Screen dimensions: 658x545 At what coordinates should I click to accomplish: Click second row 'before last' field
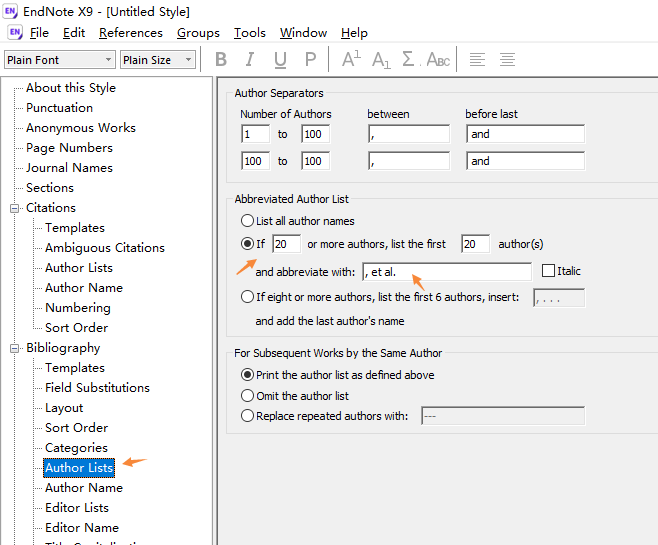click(525, 161)
